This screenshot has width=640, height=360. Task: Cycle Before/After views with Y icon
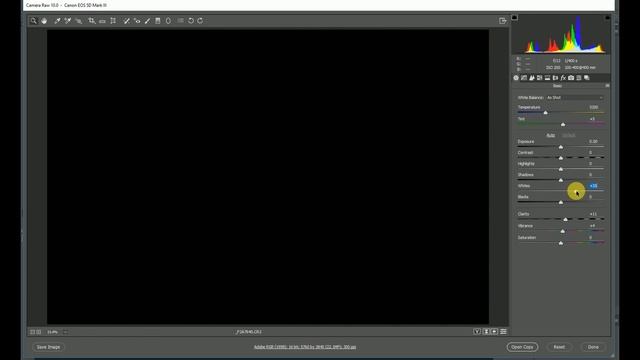pyautogui.click(x=477, y=332)
